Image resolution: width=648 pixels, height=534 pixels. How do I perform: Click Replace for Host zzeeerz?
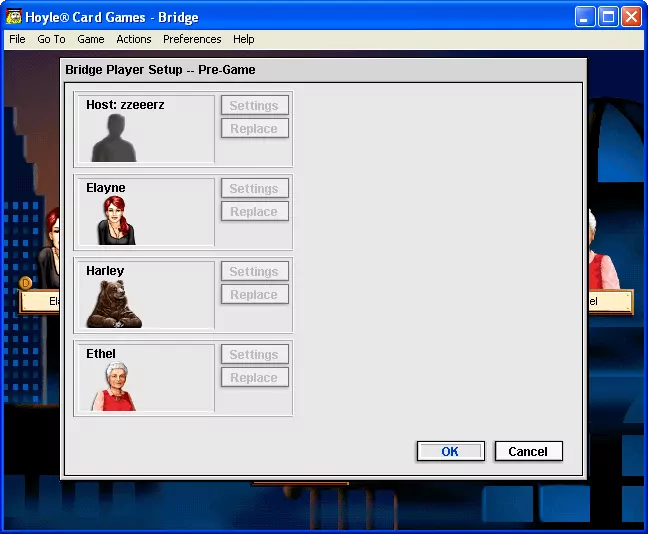tap(255, 129)
